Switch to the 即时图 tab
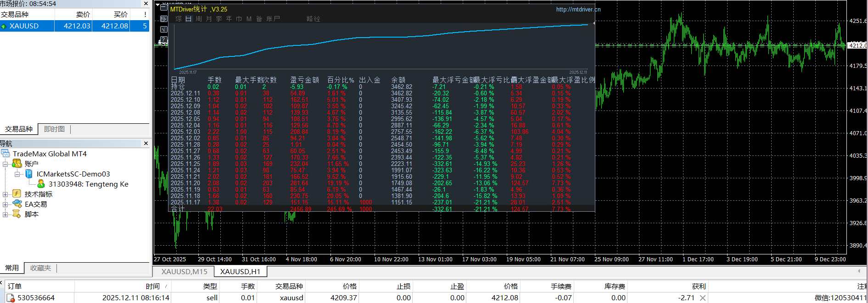Viewport: 868px width, 303px height. click(x=54, y=129)
